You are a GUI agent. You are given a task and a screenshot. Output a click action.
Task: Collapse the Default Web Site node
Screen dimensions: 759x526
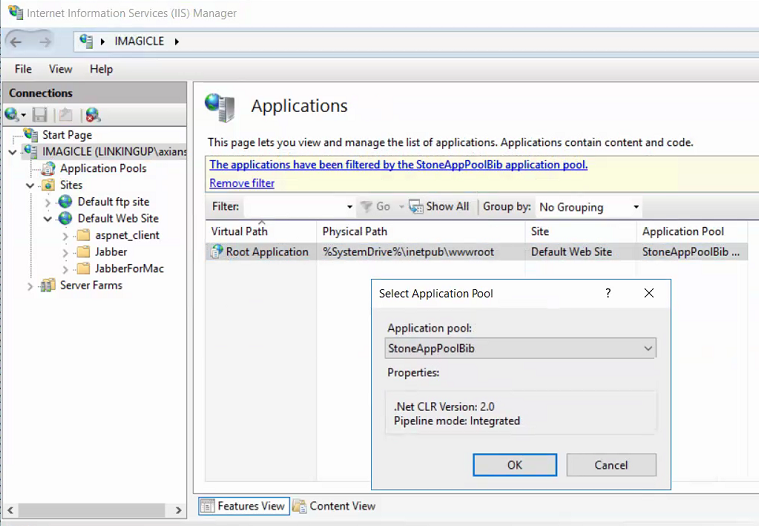tap(48, 219)
